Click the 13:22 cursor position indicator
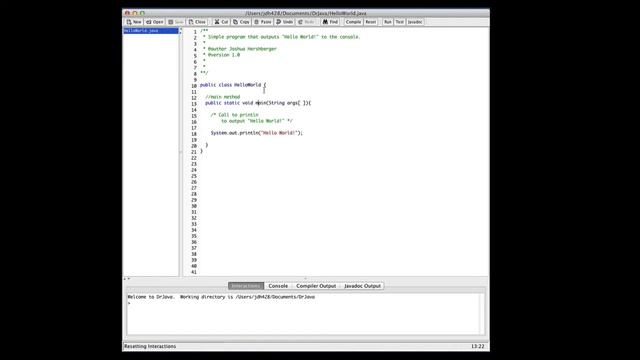The width and height of the screenshot is (640, 360). click(x=478, y=347)
